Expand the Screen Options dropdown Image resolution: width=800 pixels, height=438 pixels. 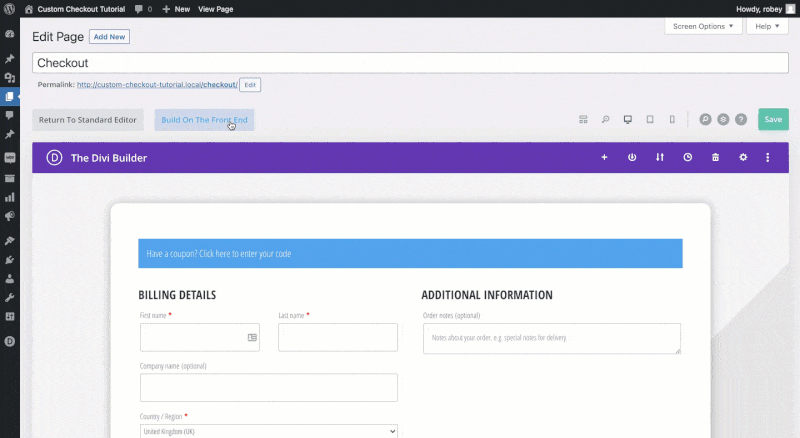tap(703, 26)
